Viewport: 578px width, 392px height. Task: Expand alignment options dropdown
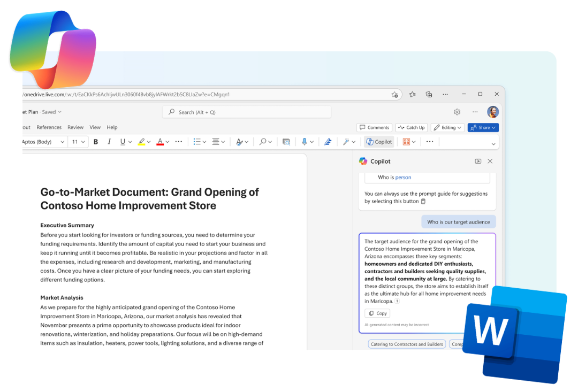(x=223, y=142)
